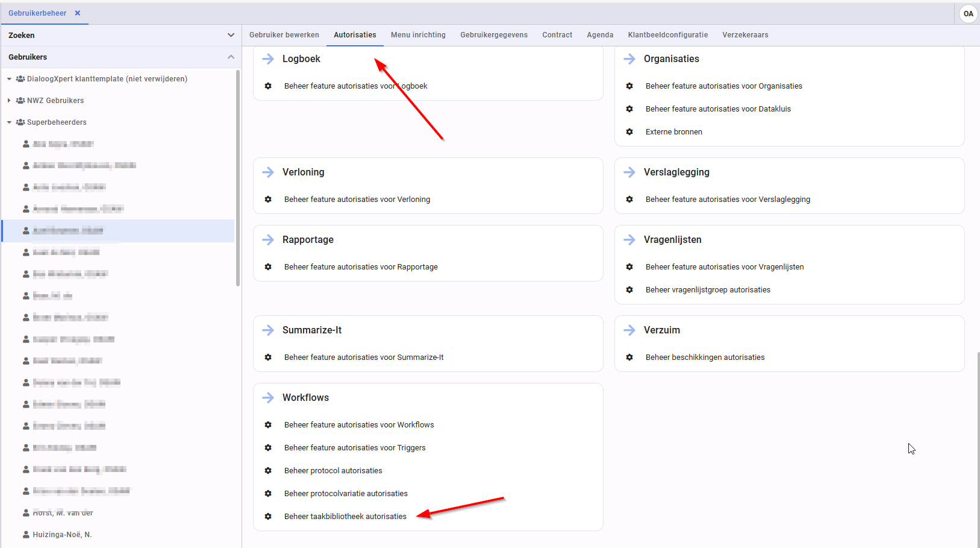Click the arrow icon next to Vragenlijsten
Viewport: 980px width, 548px height.
(629, 239)
